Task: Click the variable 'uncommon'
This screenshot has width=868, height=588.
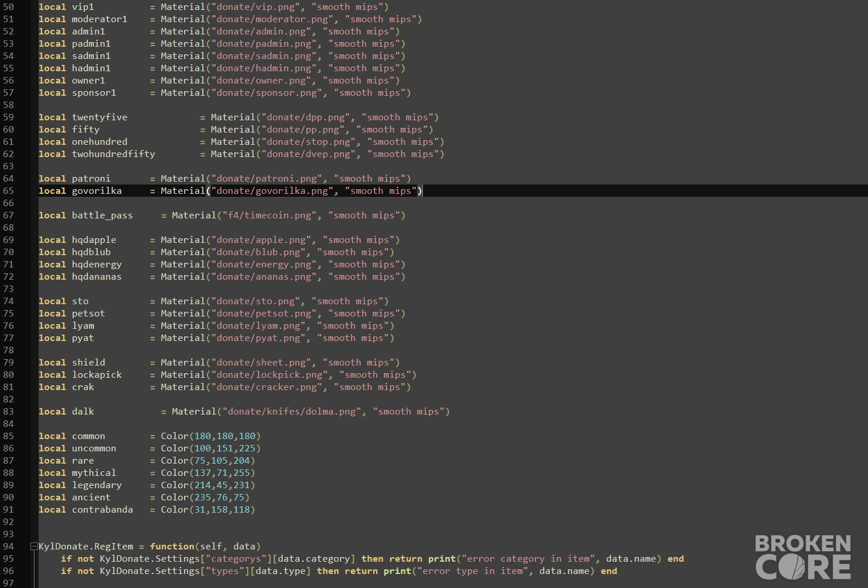Action: [x=94, y=448]
